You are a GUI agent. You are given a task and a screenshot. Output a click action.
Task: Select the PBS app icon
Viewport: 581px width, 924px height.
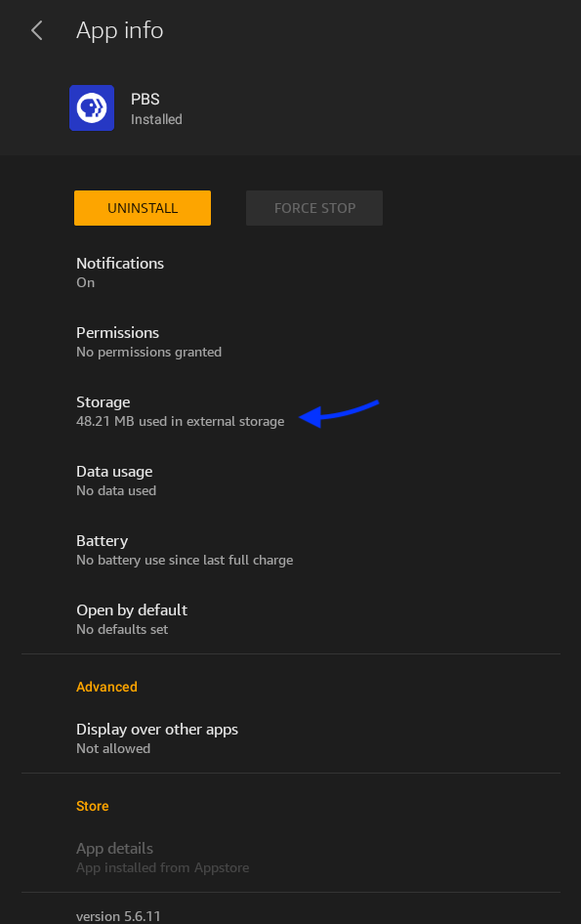pos(91,107)
